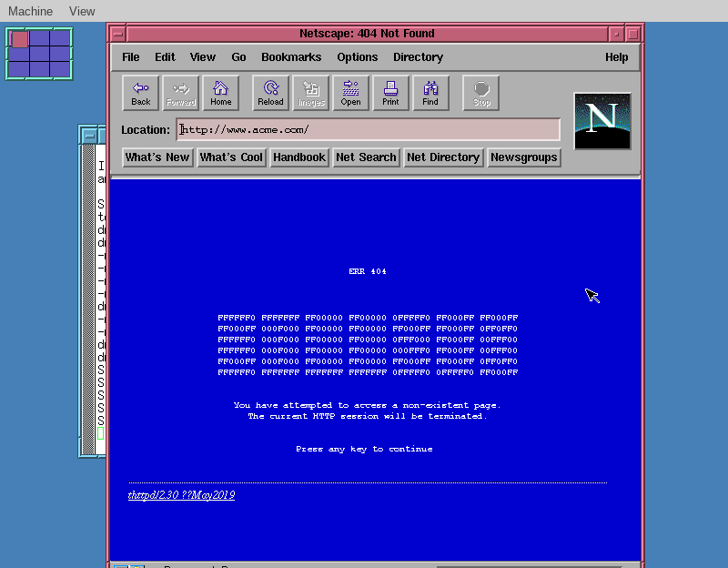This screenshot has height=568, width=728.
Task: Reload the current page
Action: (x=270, y=93)
